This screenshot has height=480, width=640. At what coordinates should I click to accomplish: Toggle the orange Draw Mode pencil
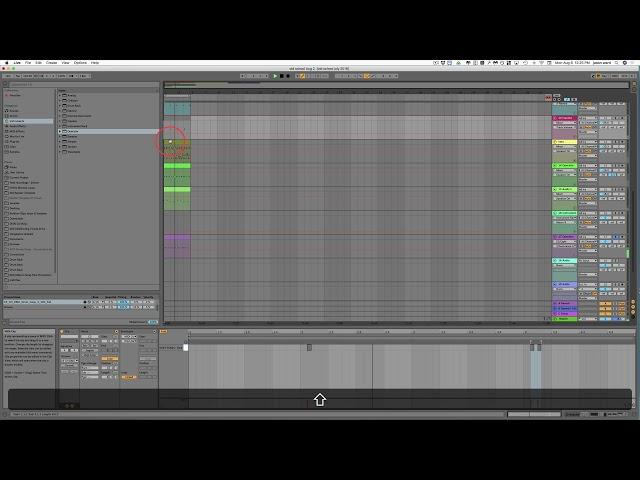coord(302,76)
